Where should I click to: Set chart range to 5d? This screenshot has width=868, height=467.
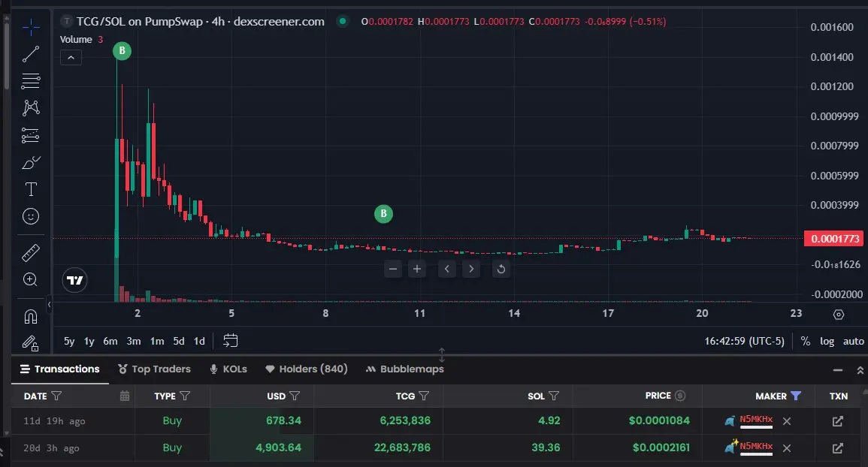[x=179, y=342]
